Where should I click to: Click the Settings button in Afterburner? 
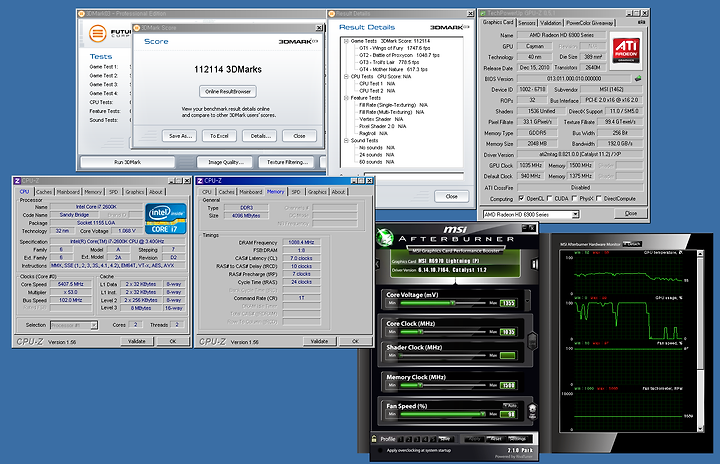pos(518,439)
